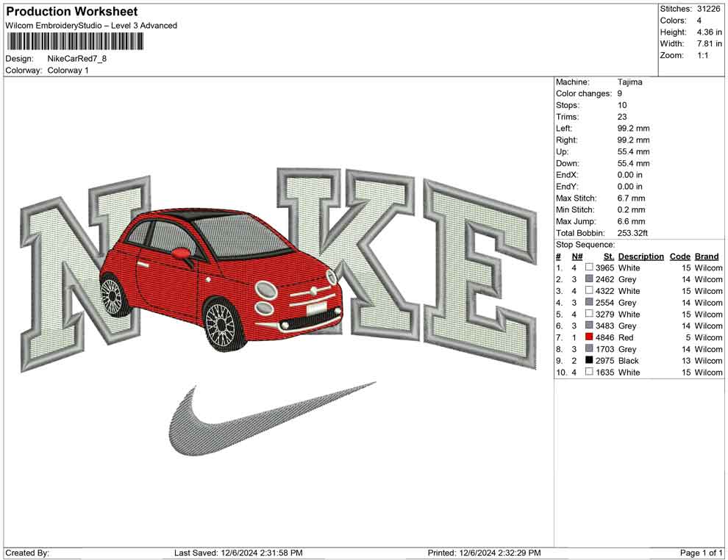Click the barcode below the worksheet title

pyautogui.click(x=73, y=41)
